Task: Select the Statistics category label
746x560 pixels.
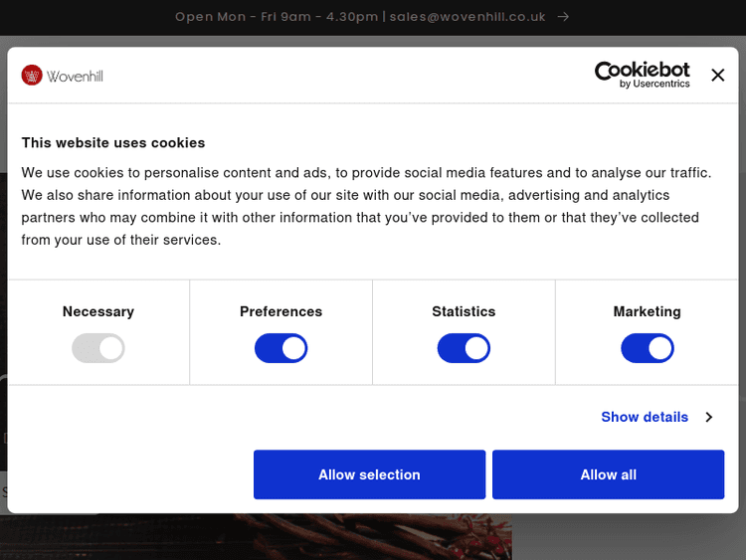Action: point(464,311)
